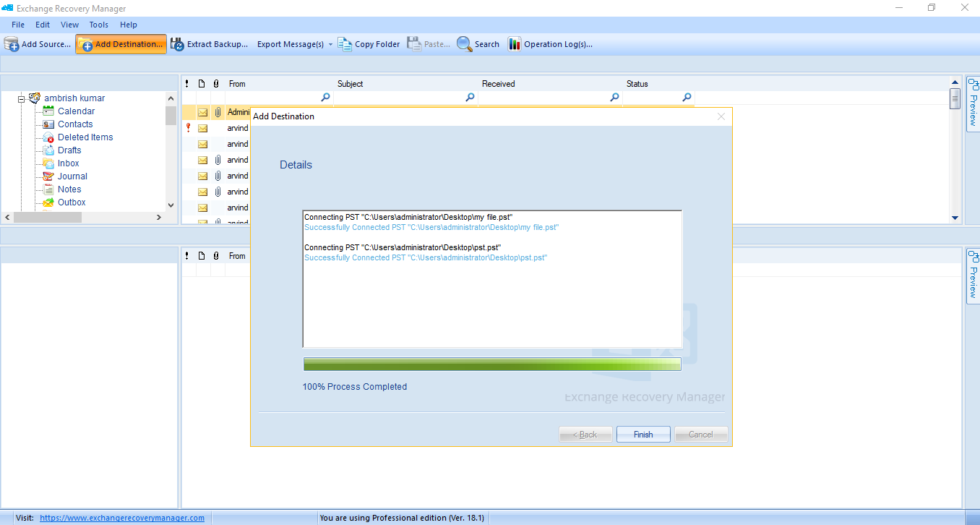The width and height of the screenshot is (980, 525).
Task: Click the red importance flag on arvind row
Action: [188, 128]
